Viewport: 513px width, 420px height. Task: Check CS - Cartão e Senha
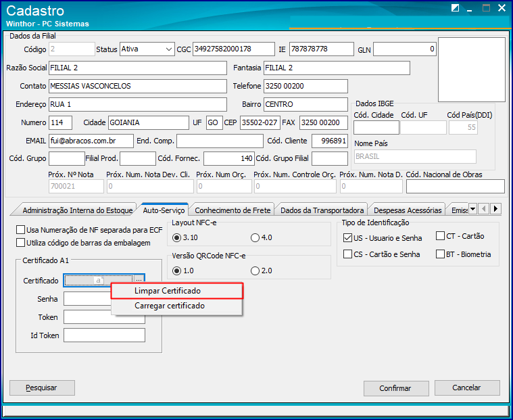pyautogui.click(x=347, y=254)
